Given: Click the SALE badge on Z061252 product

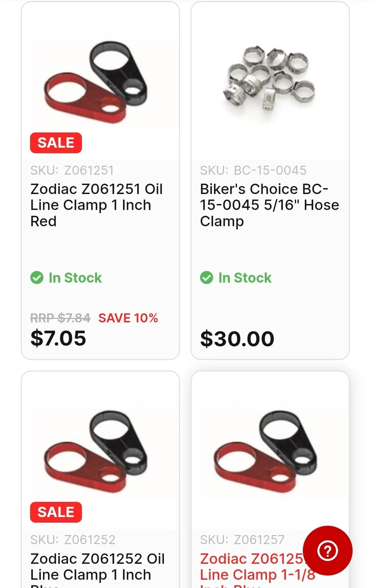Looking at the screenshot, I should pos(56,512).
